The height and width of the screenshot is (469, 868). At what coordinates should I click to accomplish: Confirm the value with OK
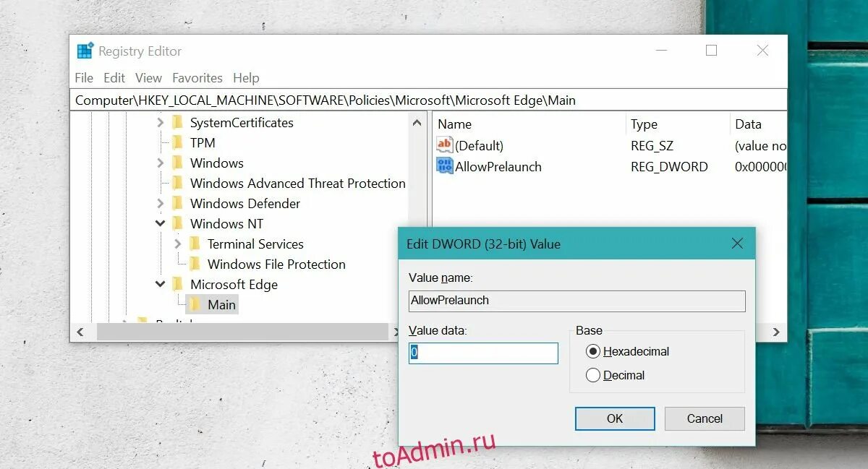tap(615, 418)
